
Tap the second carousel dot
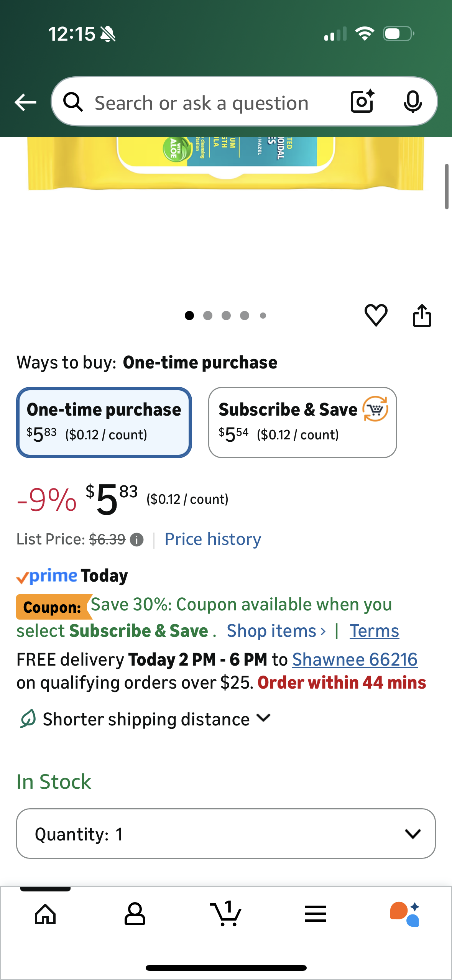point(207,315)
